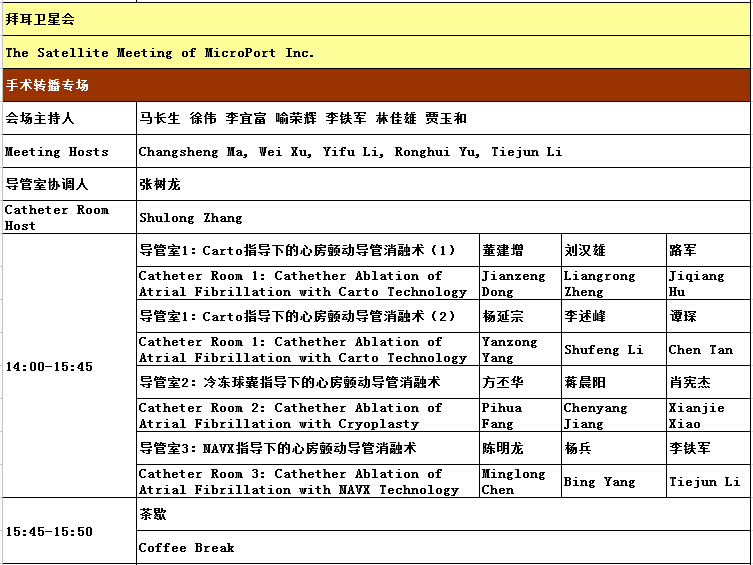Click the '杨延宗' name cell
This screenshot has width=753, height=565.
click(x=521, y=316)
